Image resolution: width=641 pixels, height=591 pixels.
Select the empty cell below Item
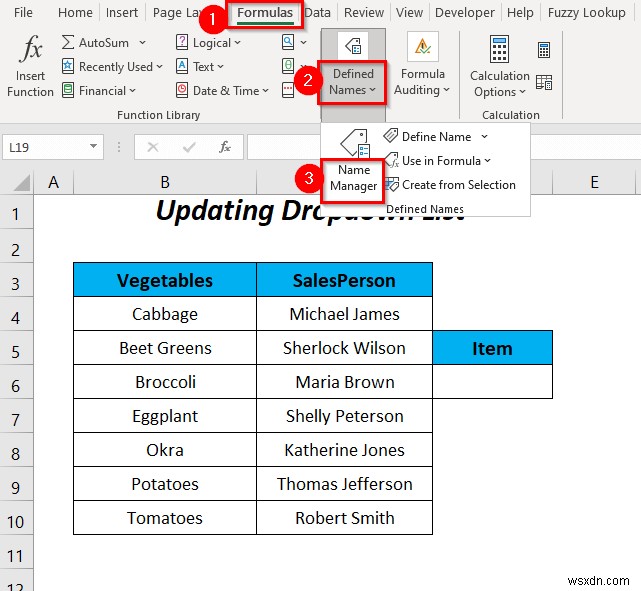click(x=492, y=382)
